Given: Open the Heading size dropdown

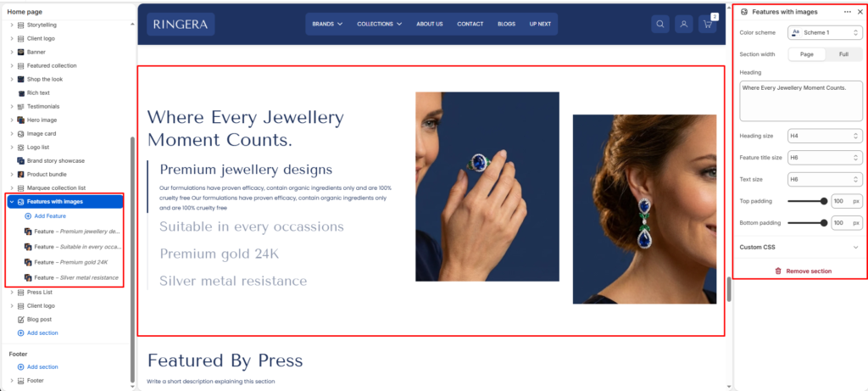Looking at the screenshot, I should (825, 136).
